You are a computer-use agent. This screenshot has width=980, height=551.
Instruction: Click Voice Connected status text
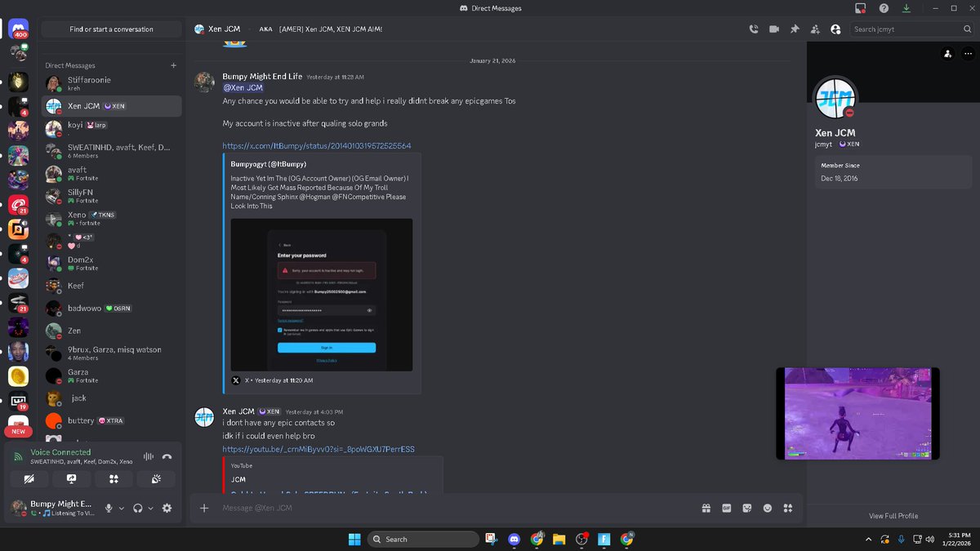[x=60, y=452]
